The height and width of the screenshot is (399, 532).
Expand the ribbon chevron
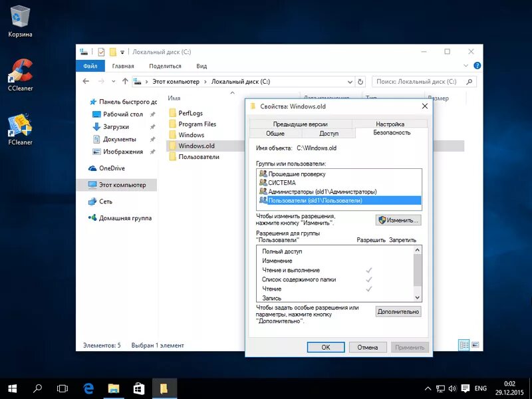point(466,66)
